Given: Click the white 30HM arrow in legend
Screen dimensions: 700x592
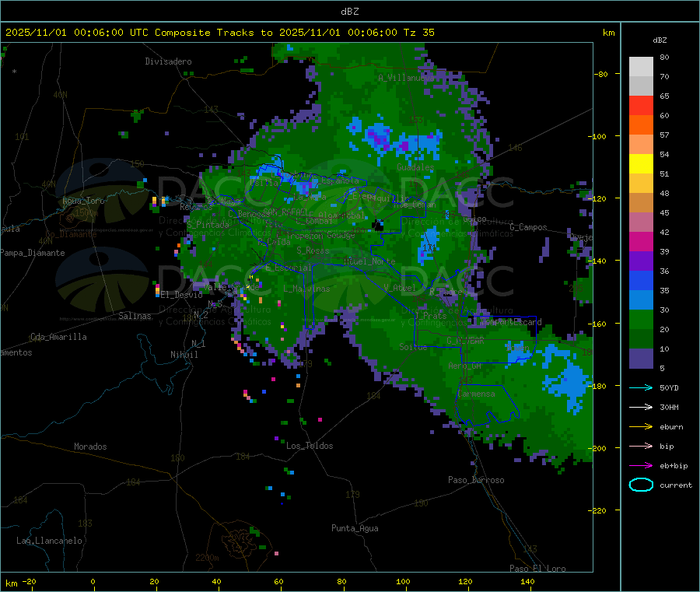Looking at the screenshot, I should click(x=641, y=407).
